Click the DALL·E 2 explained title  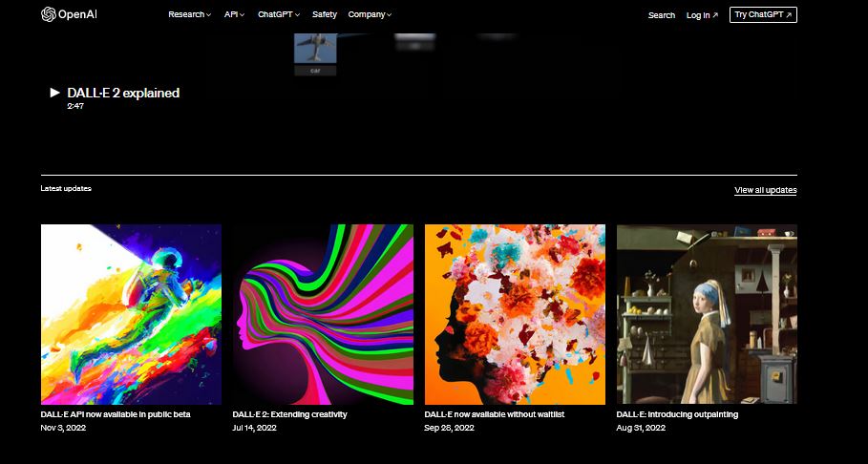point(123,93)
